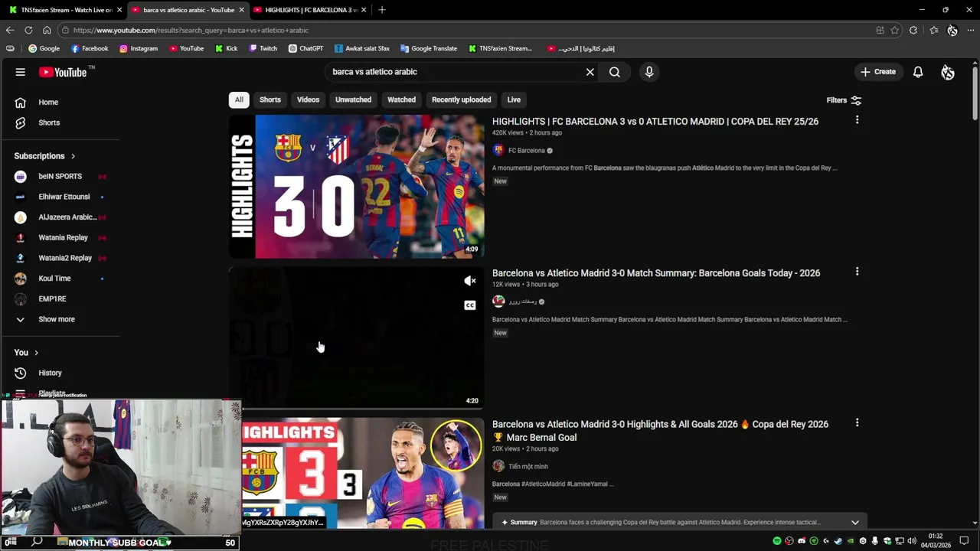The height and width of the screenshot is (551, 980).
Task: Open more options for Match Summary video
Action: (x=857, y=272)
